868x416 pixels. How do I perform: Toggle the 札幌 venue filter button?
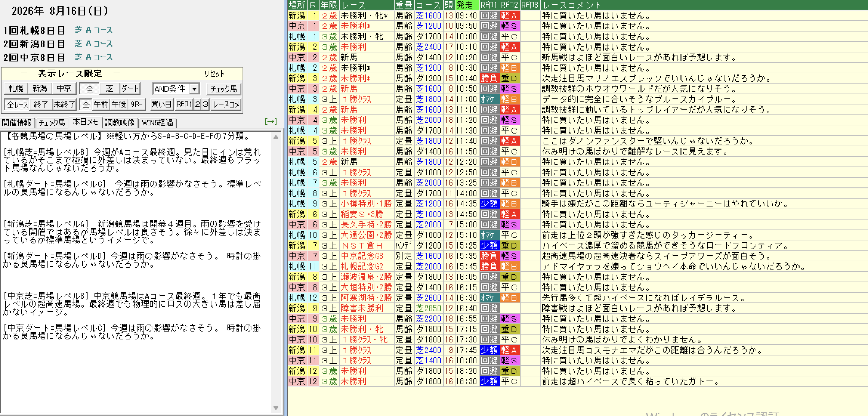coord(16,88)
